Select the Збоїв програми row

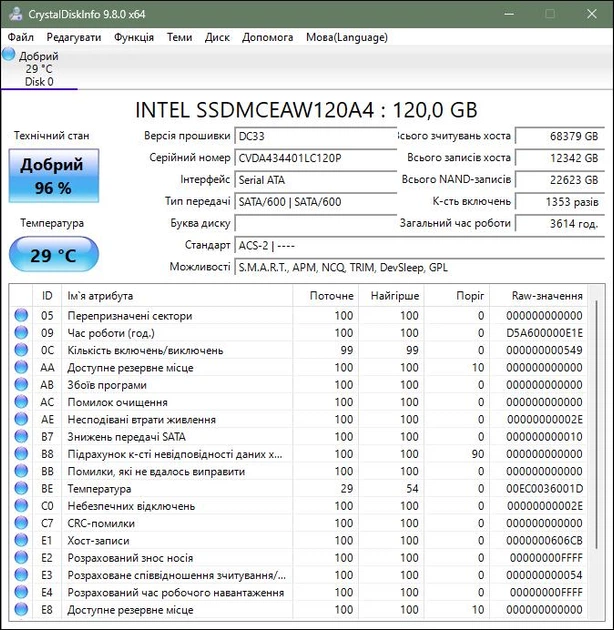point(298,385)
